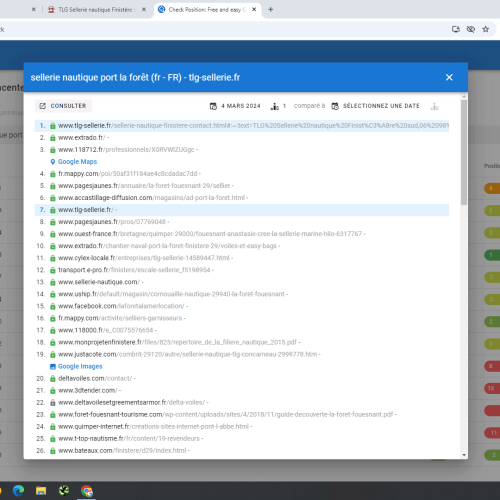
Task: Open pagesjaunes annuaire la-foret-fouesnant result
Action: pyautogui.click(x=144, y=186)
